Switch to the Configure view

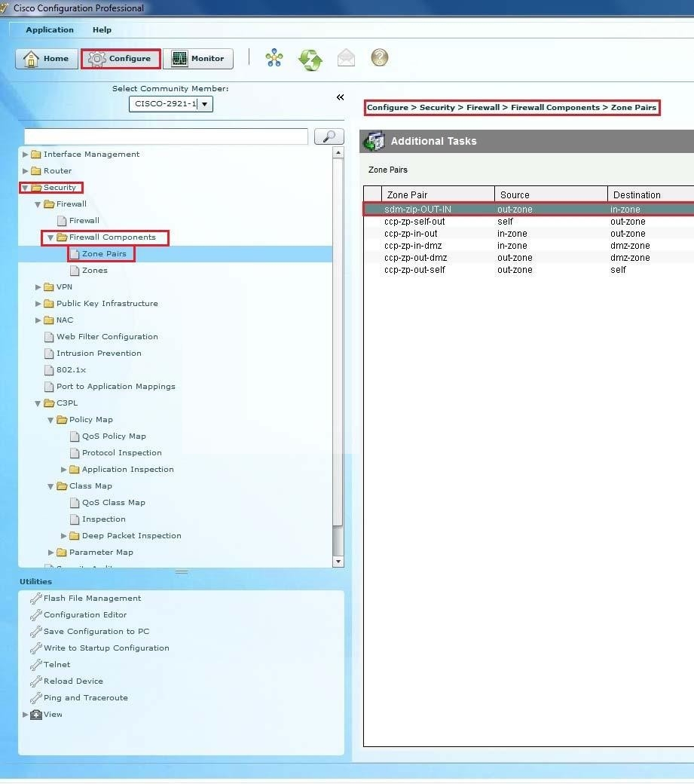pyautogui.click(x=121, y=59)
